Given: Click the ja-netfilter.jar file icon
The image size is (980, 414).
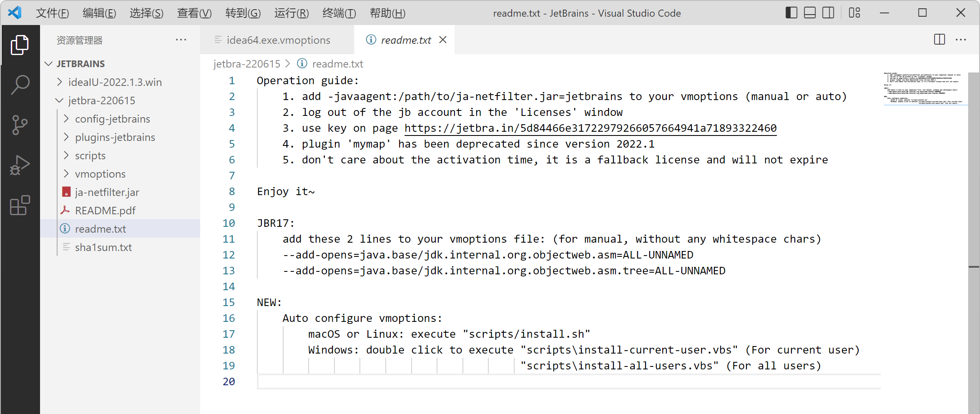Looking at the screenshot, I should pos(66,192).
